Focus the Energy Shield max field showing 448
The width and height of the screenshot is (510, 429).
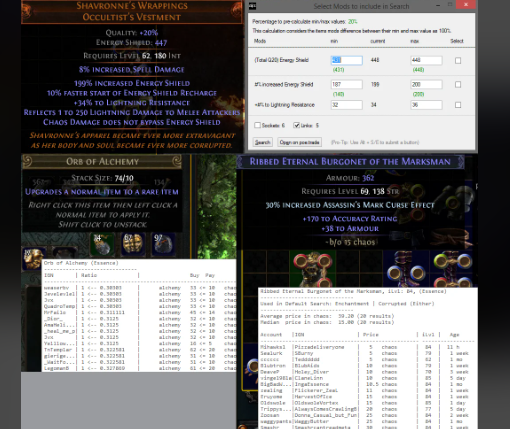coord(426,60)
